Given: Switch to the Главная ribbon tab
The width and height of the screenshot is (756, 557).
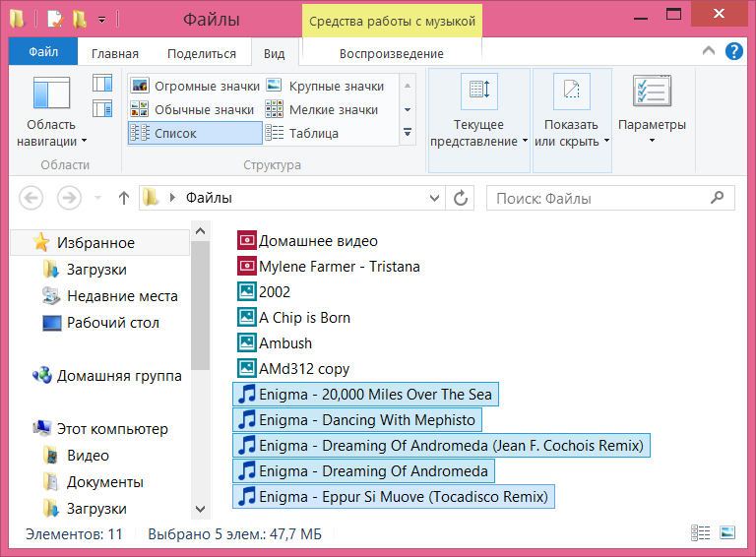Looking at the screenshot, I should pyautogui.click(x=115, y=53).
